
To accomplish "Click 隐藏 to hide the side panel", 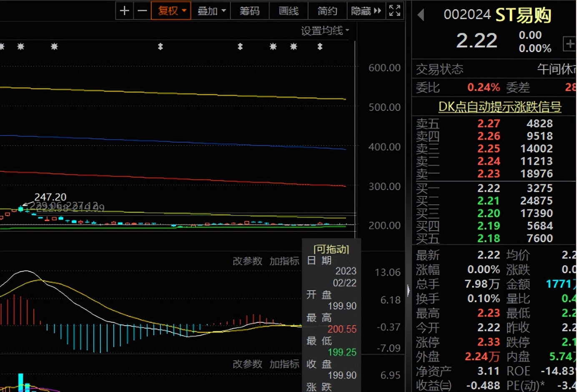I will [x=366, y=11].
